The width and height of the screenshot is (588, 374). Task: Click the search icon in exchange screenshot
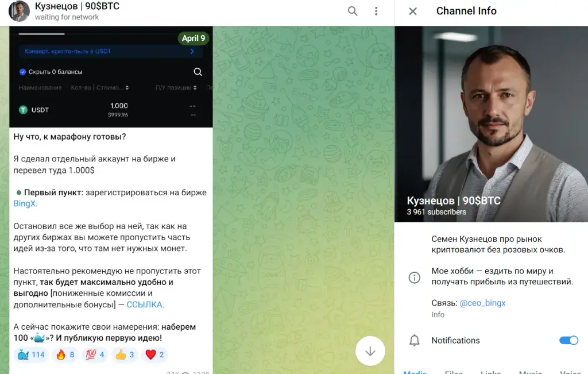[198, 72]
